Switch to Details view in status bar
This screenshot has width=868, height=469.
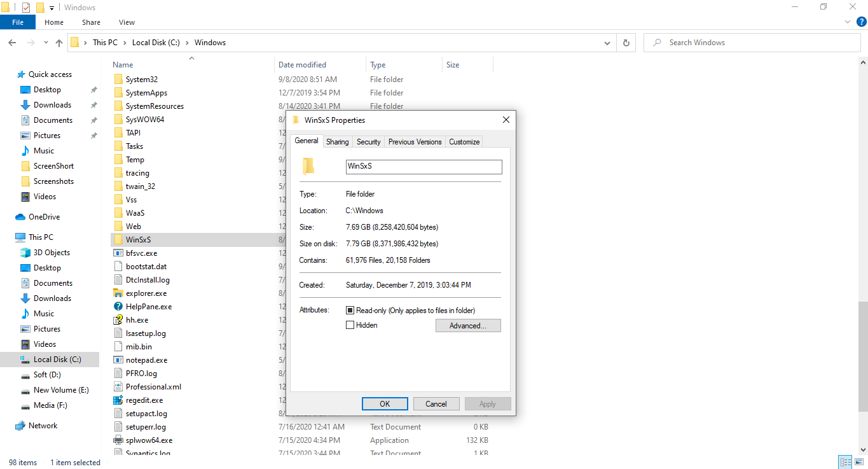pyautogui.click(x=845, y=463)
